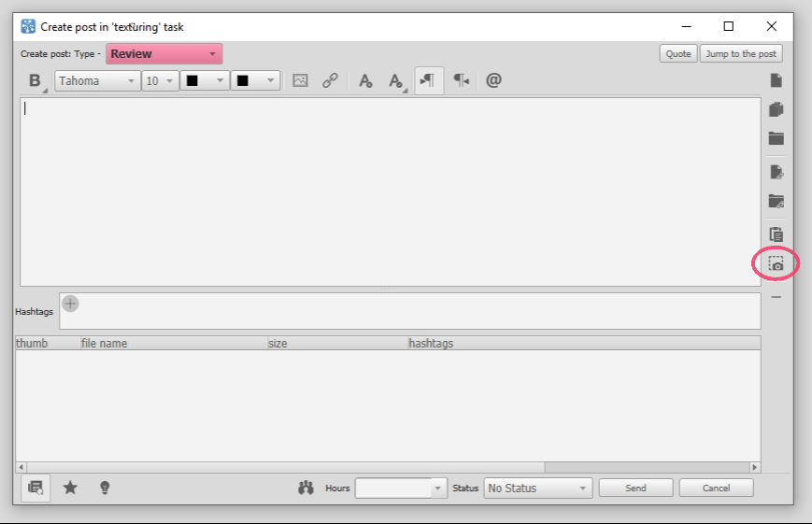Image resolution: width=812 pixels, height=524 pixels.
Task: Insert a hyperlink using the chain icon
Action: [x=330, y=80]
